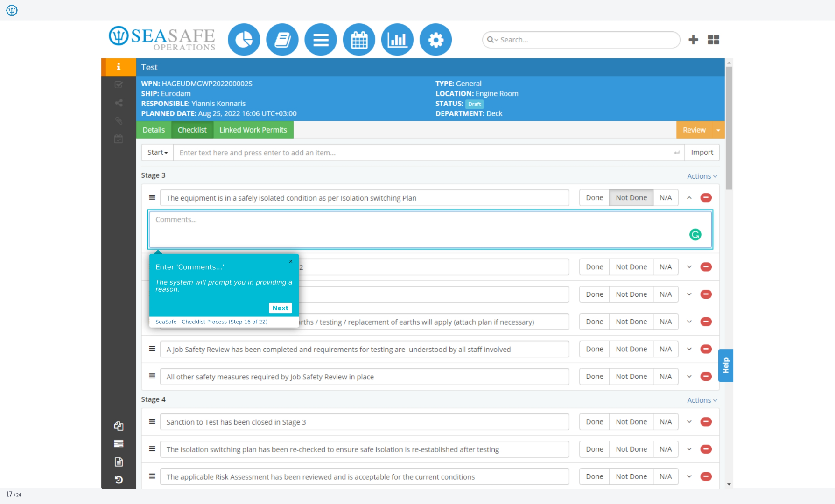
Task: Select the checkmark sidebar icon
Action: (119, 84)
